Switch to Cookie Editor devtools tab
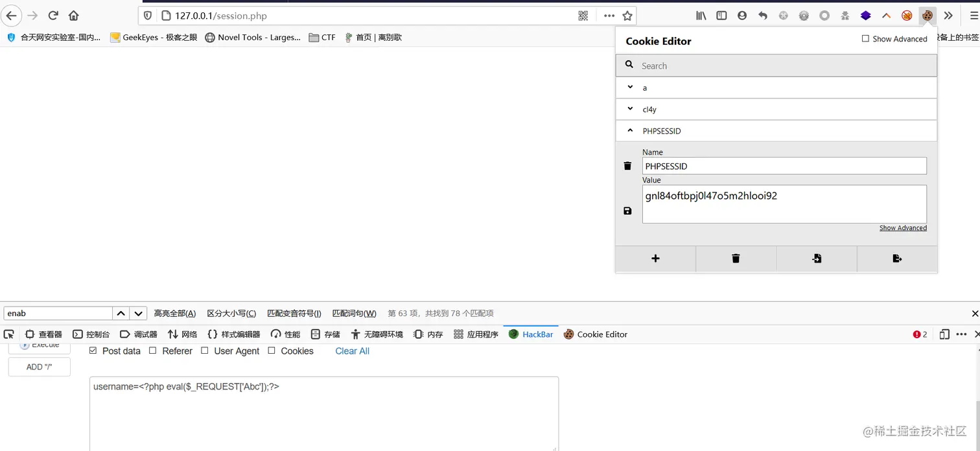This screenshot has width=980, height=451. pos(596,334)
